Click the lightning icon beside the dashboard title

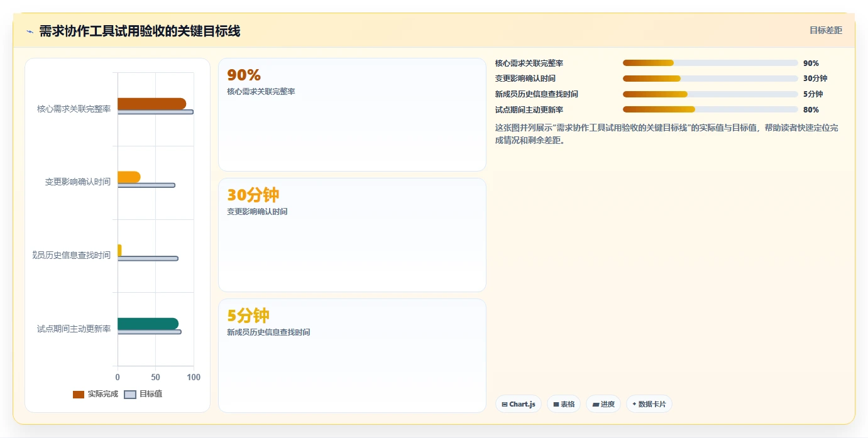30,31
